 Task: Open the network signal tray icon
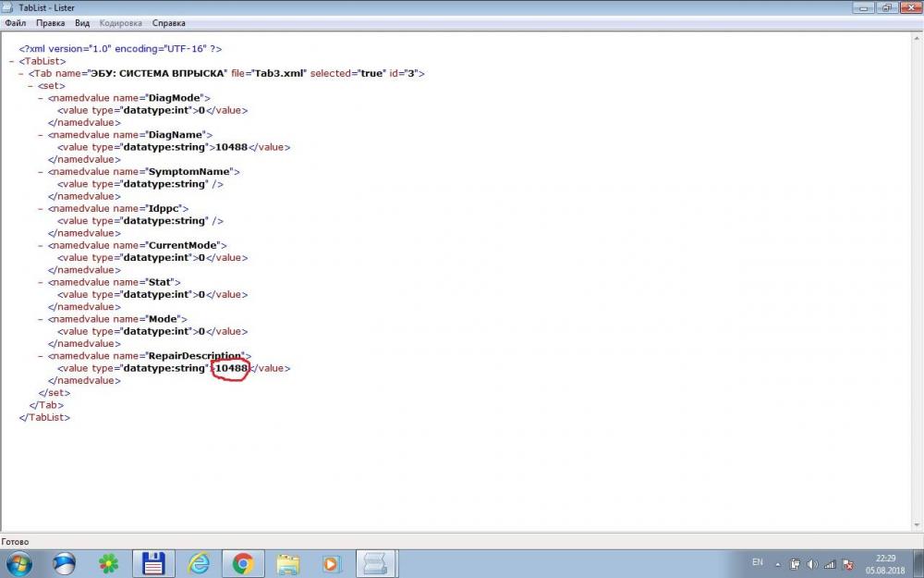click(830, 564)
